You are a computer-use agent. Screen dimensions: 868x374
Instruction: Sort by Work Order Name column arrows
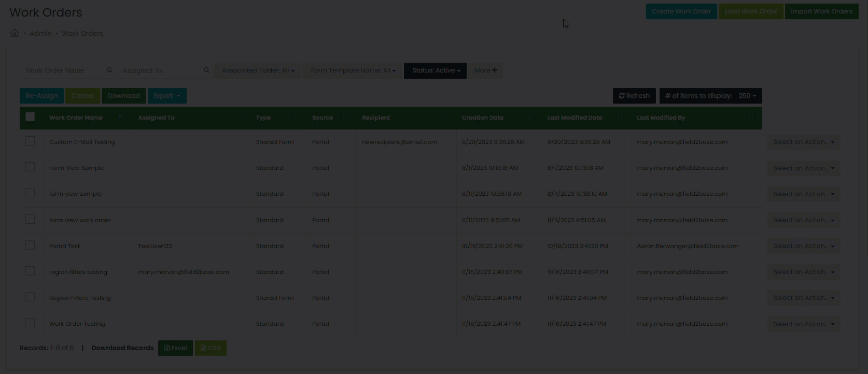pyautogui.click(x=120, y=118)
